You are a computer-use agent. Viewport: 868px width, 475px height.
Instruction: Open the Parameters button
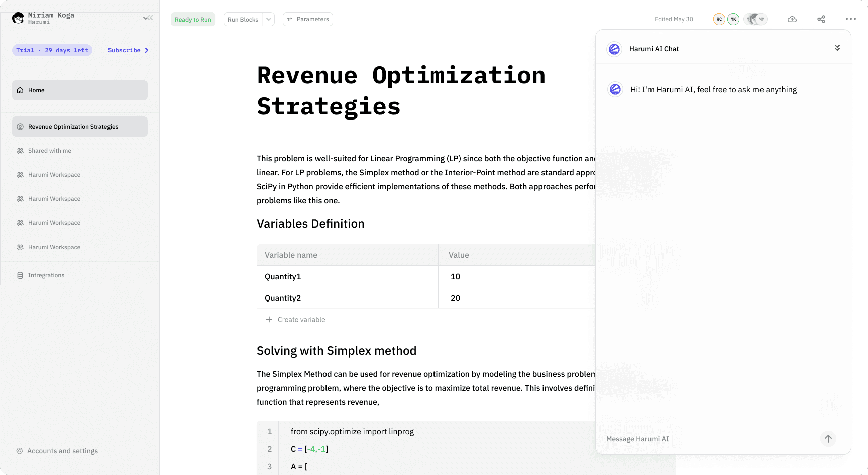[308, 19]
